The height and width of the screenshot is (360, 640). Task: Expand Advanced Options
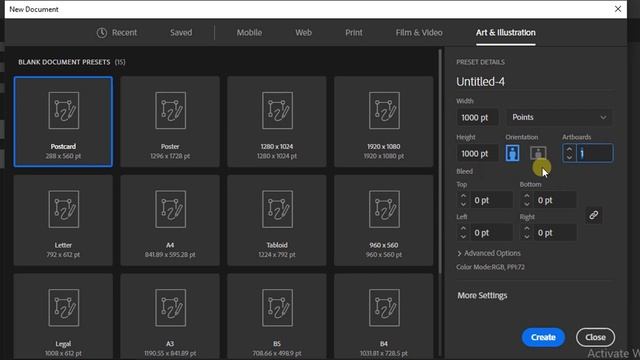[x=489, y=253]
